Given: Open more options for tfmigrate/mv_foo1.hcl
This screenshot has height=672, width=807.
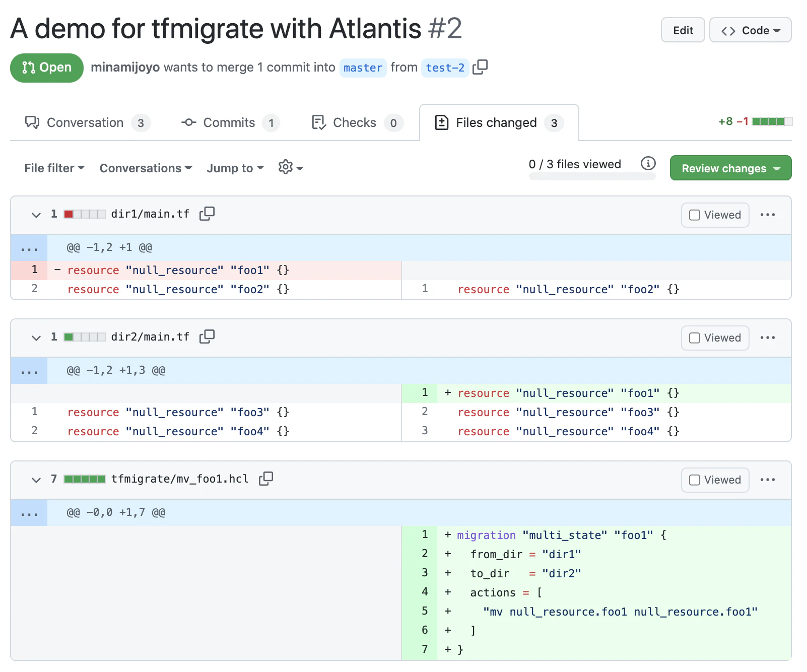Looking at the screenshot, I should (x=768, y=480).
